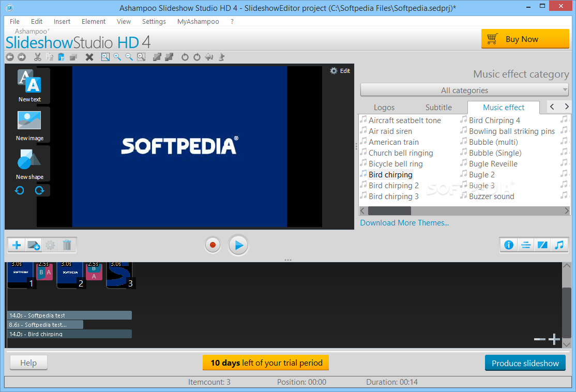Click the 10 days trial period banner
Image resolution: width=576 pixels, height=392 pixels.
[x=266, y=363]
